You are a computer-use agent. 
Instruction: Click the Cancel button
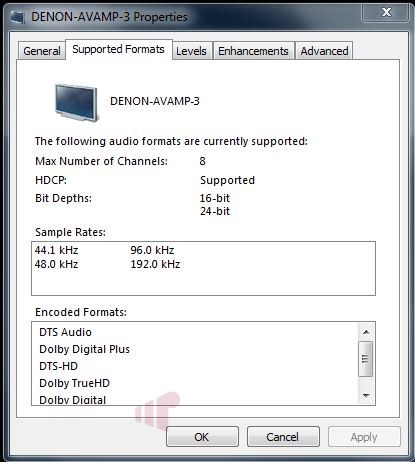(x=283, y=437)
